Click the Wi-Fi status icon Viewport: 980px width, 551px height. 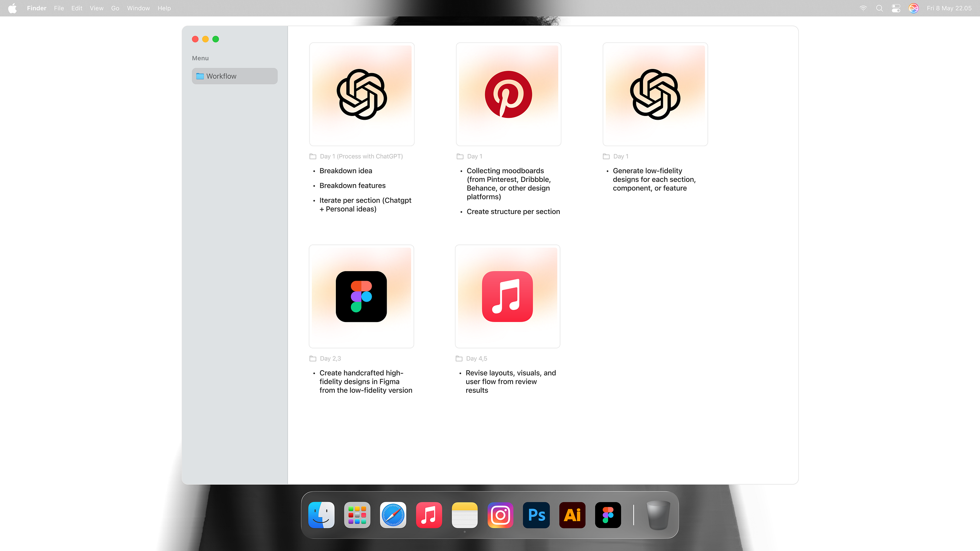click(x=863, y=8)
